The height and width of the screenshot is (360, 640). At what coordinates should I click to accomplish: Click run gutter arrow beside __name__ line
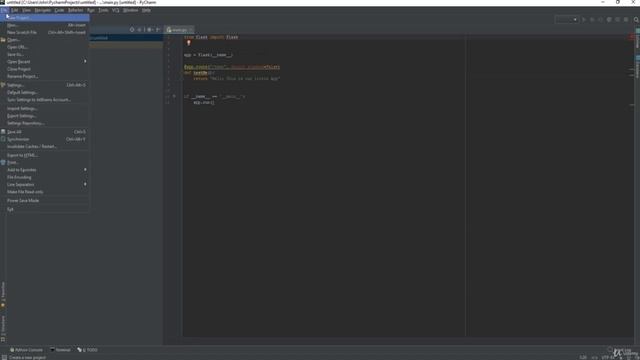(x=174, y=96)
